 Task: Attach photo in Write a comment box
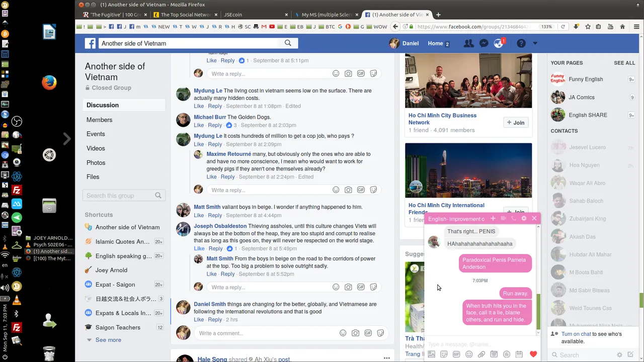(355, 333)
